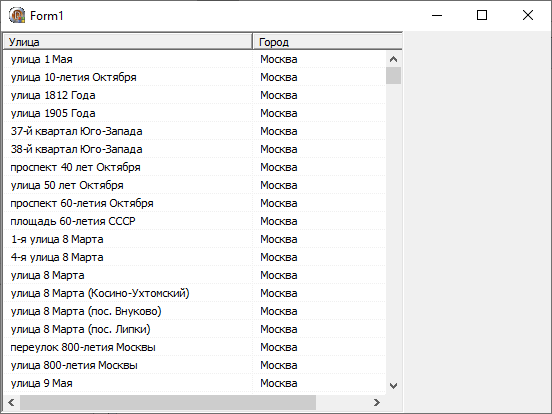
Task: Click the vertical scrollbar down arrow
Action: point(393,385)
